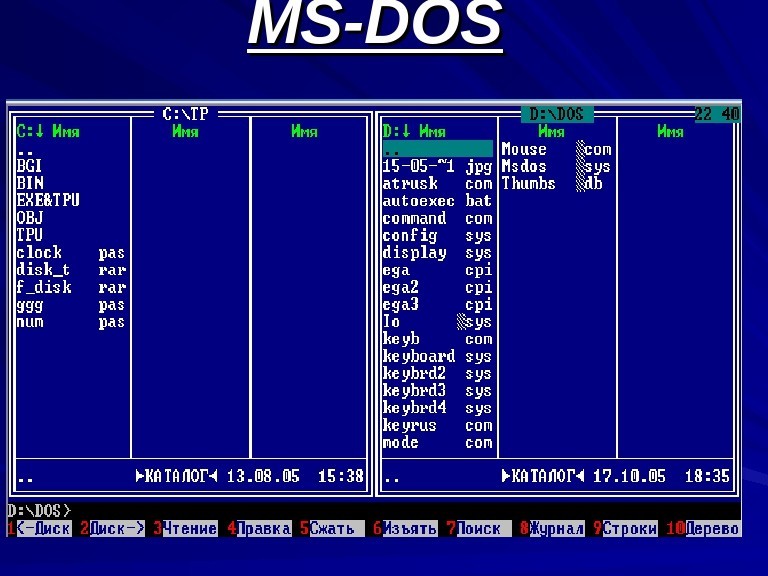
Task: Select the TPU folder entry
Action: click(29, 235)
